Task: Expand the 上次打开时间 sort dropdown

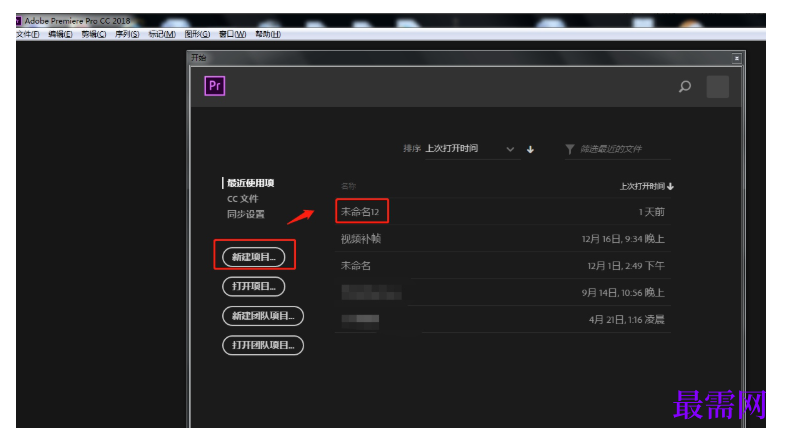Action: pos(510,149)
